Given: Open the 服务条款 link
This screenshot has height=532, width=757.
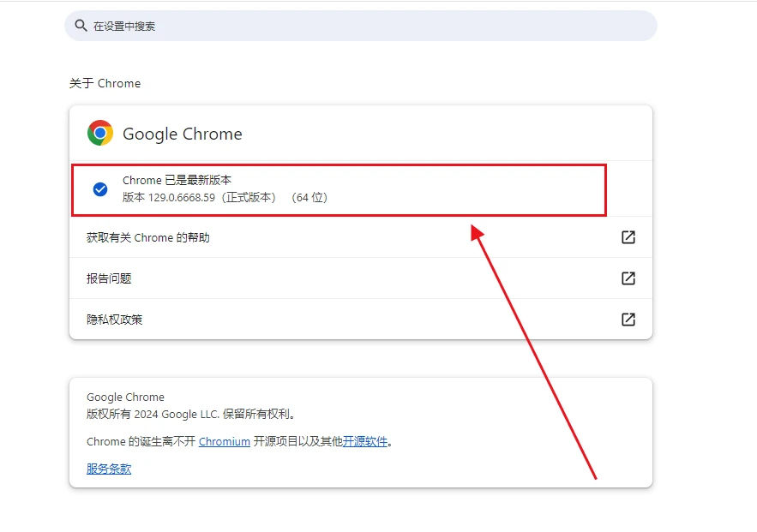Looking at the screenshot, I should (x=109, y=469).
